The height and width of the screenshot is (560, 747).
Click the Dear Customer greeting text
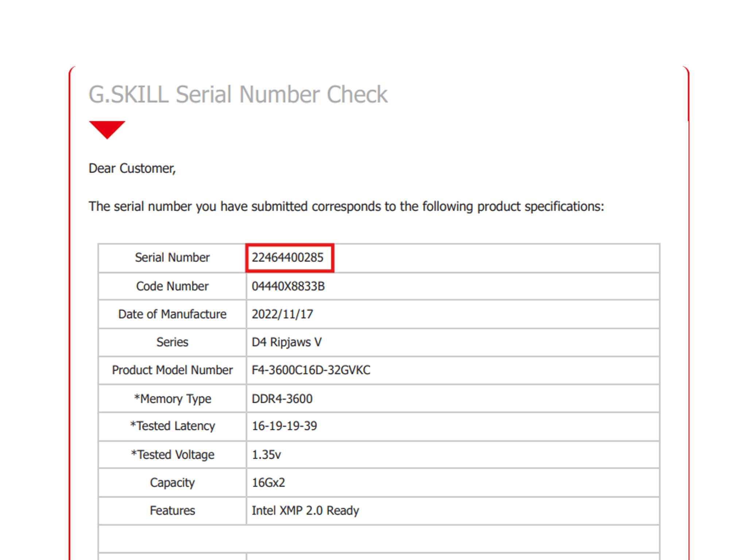coord(132,168)
